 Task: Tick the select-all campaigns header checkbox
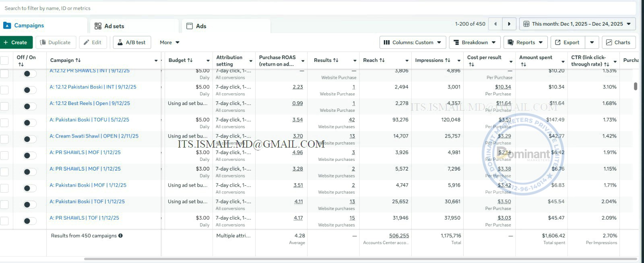tap(4, 60)
